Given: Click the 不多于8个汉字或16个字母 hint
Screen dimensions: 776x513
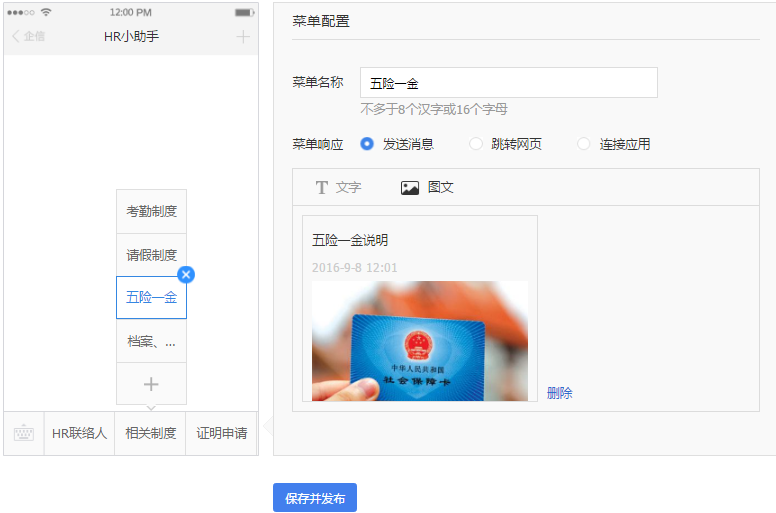Looking at the screenshot, I should click(434, 109).
